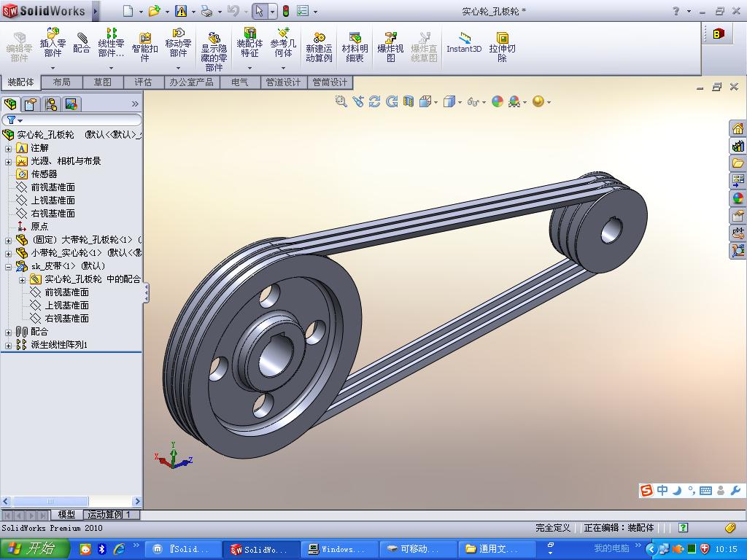Expand the panel tabs chevron (»)
747x560 pixels.
coord(135,104)
